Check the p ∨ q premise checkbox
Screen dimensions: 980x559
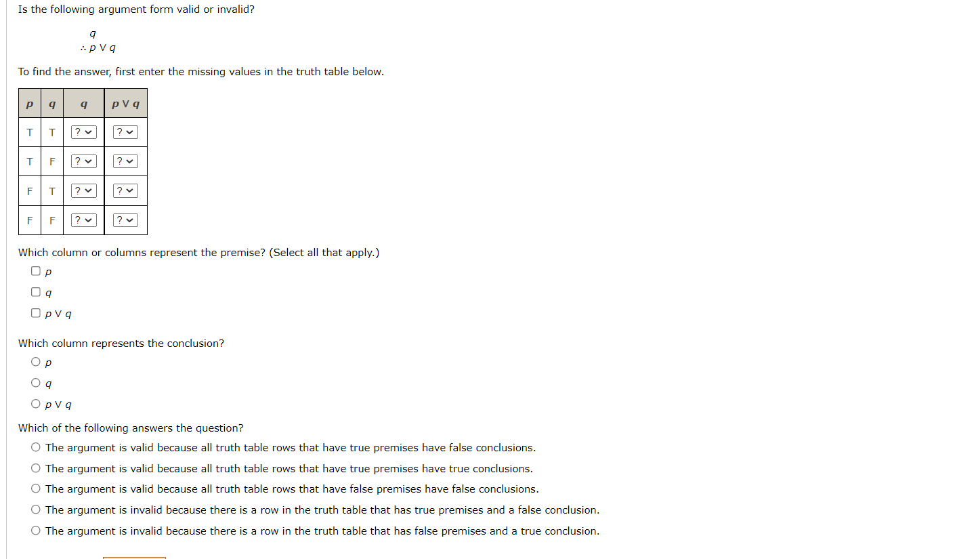35,312
